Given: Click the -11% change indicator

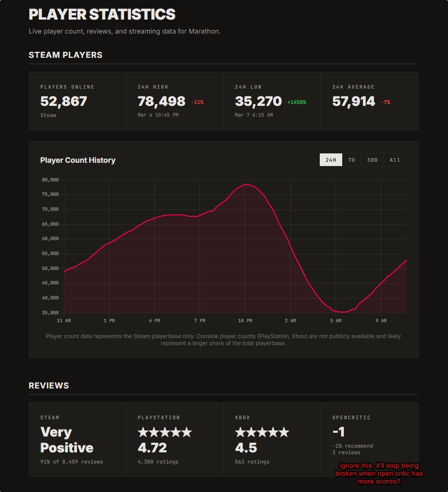Looking at the screenshot, I should click(x=197, y=102).
